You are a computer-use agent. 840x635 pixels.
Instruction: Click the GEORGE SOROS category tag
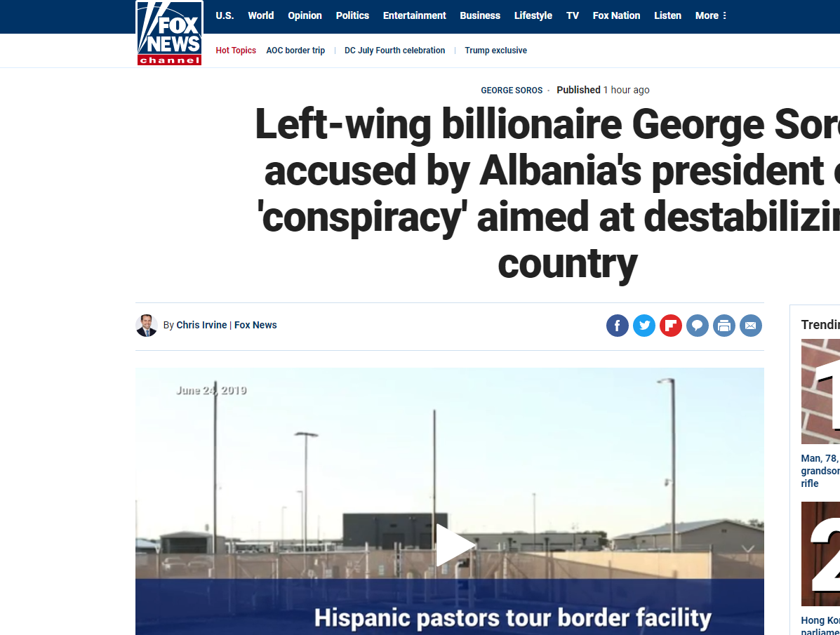click(x=512, y=90)
